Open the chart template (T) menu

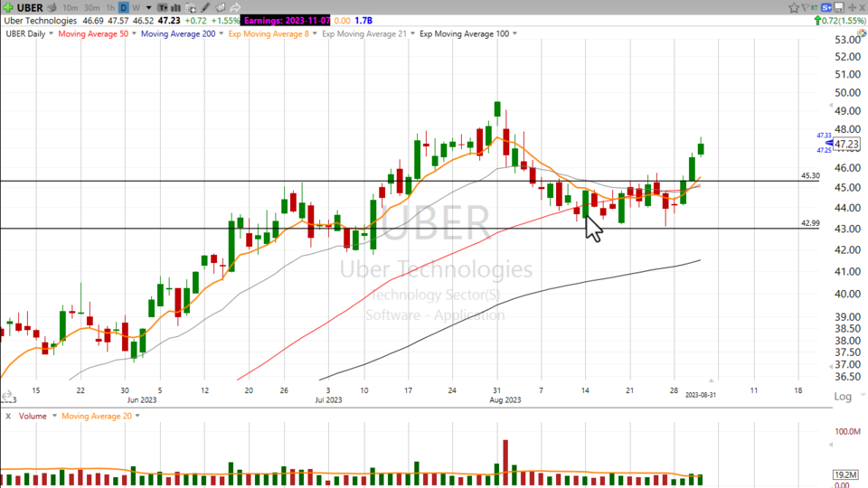tap(162, 8)
